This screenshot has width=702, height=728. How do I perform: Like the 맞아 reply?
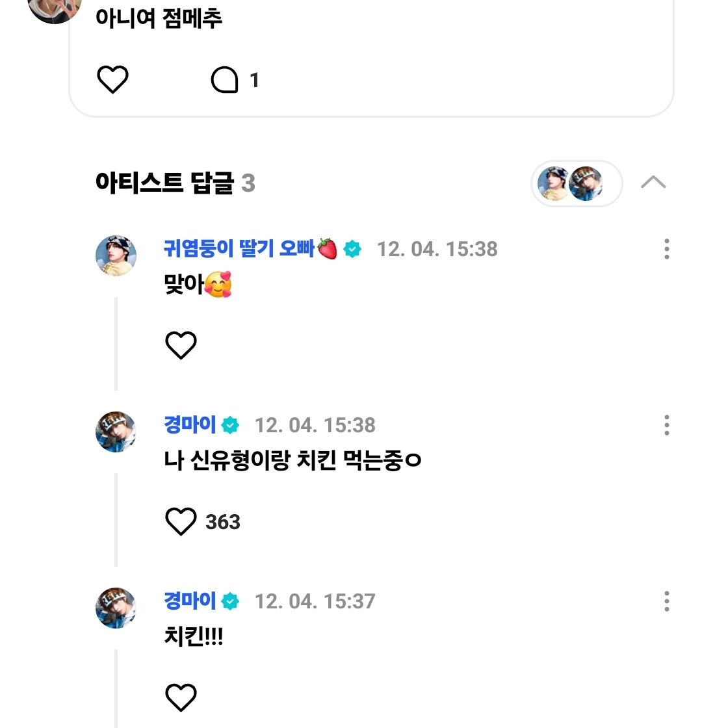click(181, 345)
